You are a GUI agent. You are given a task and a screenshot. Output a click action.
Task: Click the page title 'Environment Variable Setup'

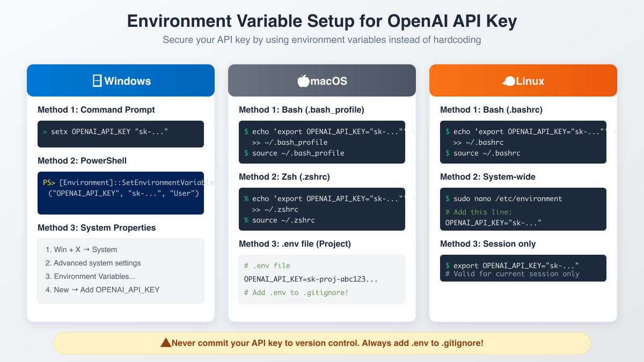322,21
